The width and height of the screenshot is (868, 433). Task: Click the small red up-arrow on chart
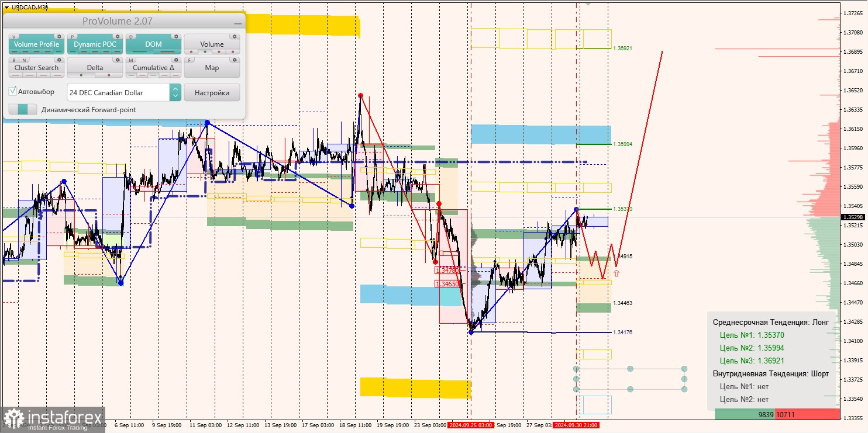[616, 272]
